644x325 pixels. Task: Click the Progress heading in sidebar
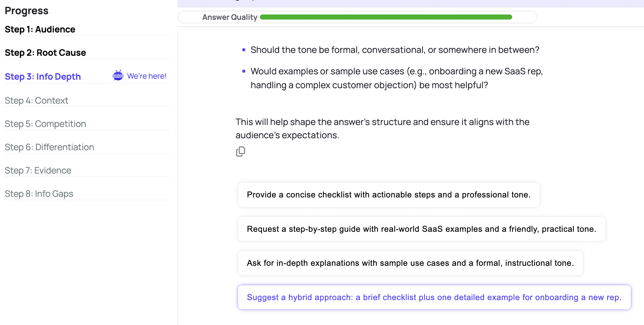pyautogui.click(x=26, y=11)
